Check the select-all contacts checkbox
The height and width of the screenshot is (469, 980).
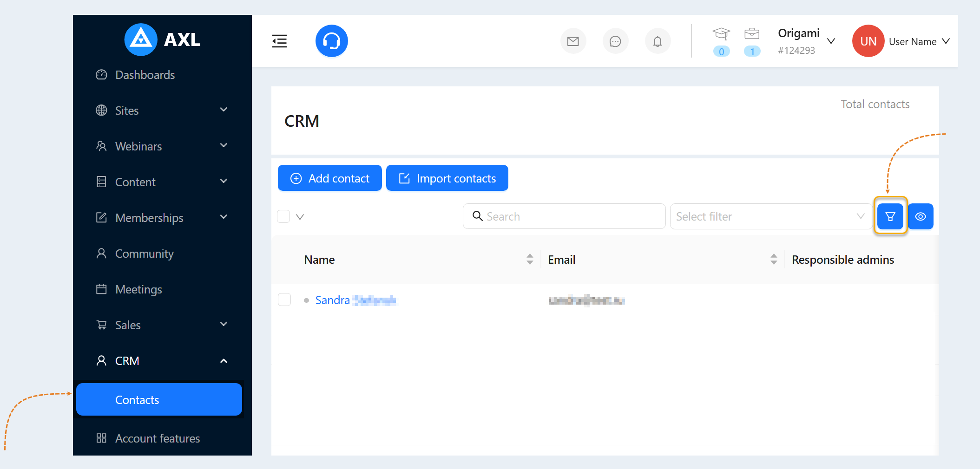point(283,216)
